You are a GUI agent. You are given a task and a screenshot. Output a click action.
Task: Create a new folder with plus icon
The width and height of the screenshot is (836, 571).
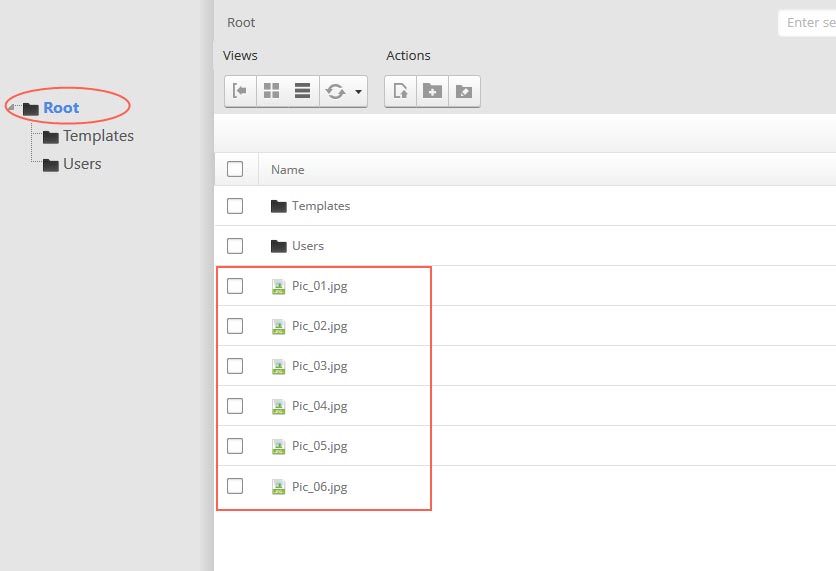(x=432, y=91)
